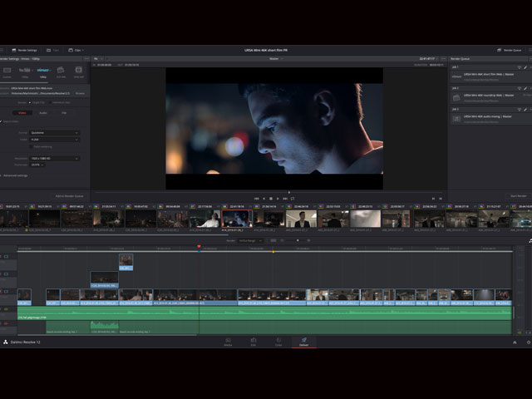Play reverse in the viewer
This screenshot has width=532, height=399.
click(x=264, y=199)
